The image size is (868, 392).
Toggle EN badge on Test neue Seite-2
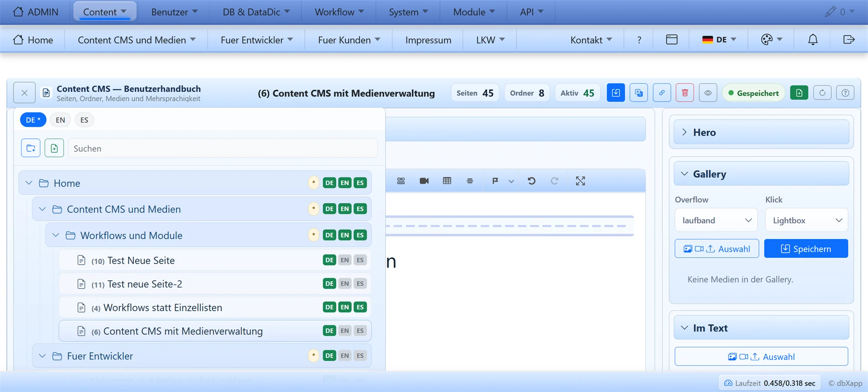point(345,283)
